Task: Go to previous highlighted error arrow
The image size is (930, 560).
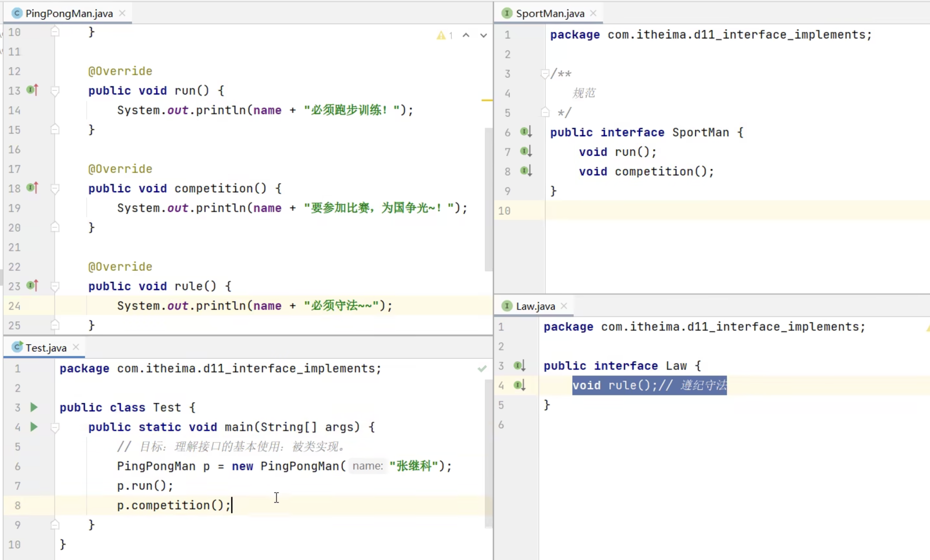Action: click(466, 35)
